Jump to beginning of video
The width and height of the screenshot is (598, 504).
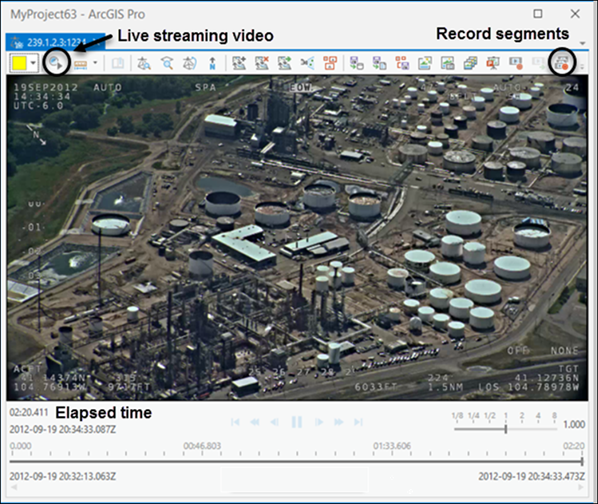click(x=235, y=422)
